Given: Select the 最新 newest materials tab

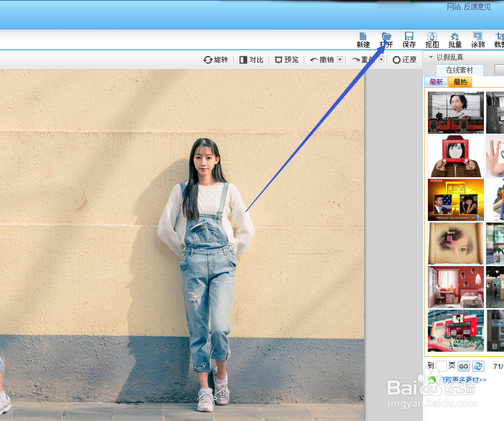Looking at the screenshot, I should click(x=436, y=82).
